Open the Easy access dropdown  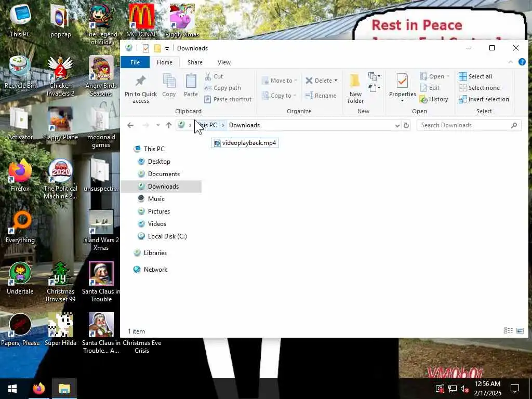[x=374, y=88]
